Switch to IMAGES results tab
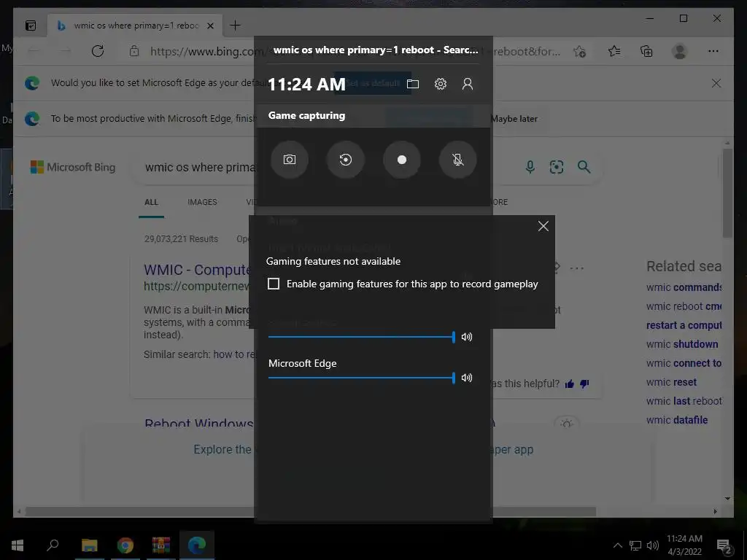The image size is (747, 560). [202, 202]
